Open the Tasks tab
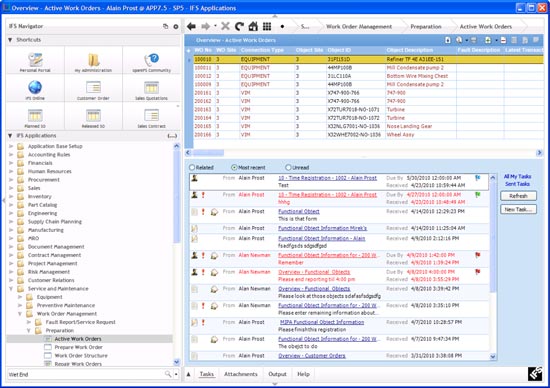The width and height of the screenshot is (550, 388). [207, 374]
